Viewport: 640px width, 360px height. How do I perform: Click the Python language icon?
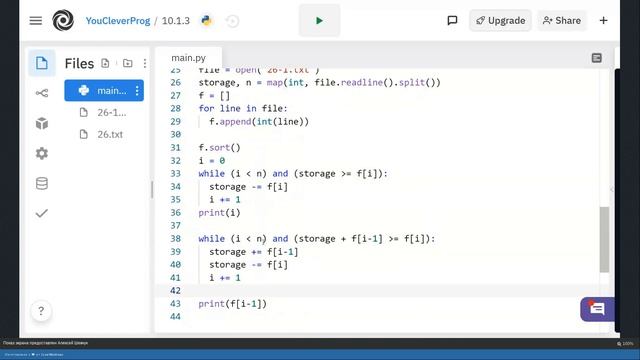(x=207, y=20)
